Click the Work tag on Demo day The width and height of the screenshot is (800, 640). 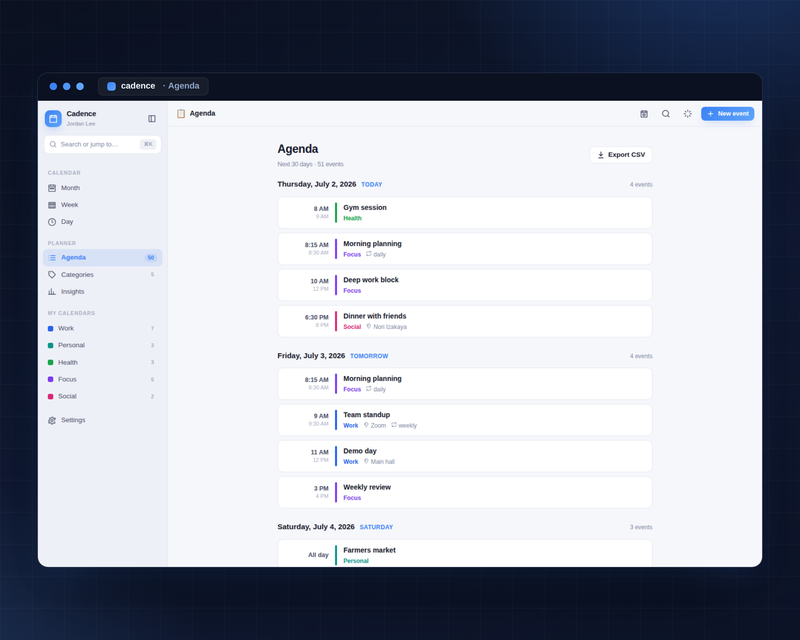pos(351,462)
